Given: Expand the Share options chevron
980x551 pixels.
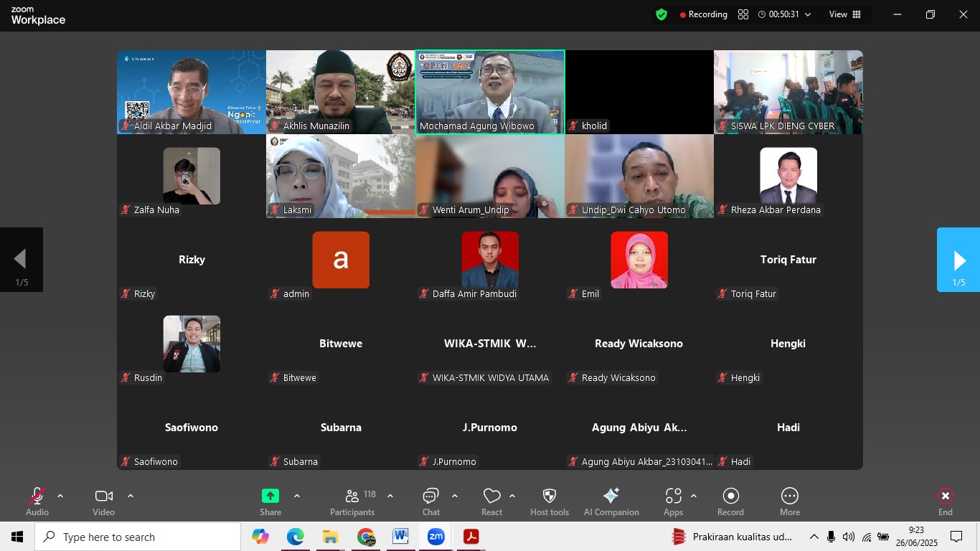Looking at the screenshot, I should point(297,496).
